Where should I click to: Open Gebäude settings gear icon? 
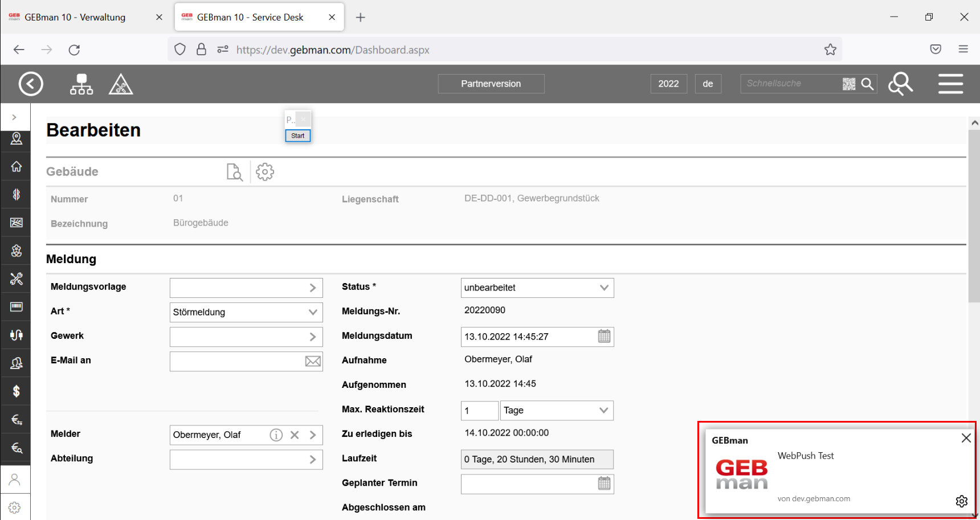pyautogui.click(x=265, y=172)
